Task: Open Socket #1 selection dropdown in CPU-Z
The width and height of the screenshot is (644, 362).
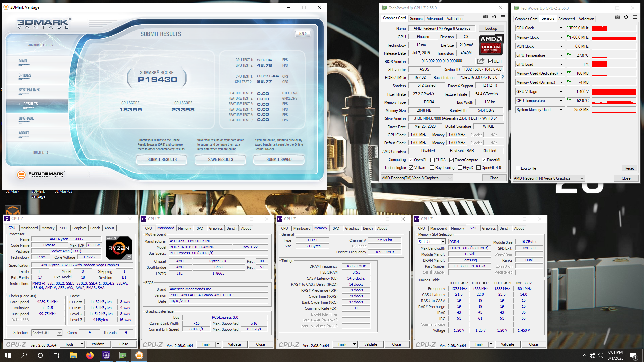Action: click(47, 333)
